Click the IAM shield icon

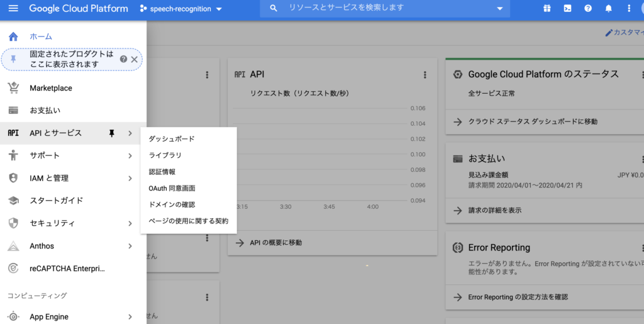coord(13,178)
